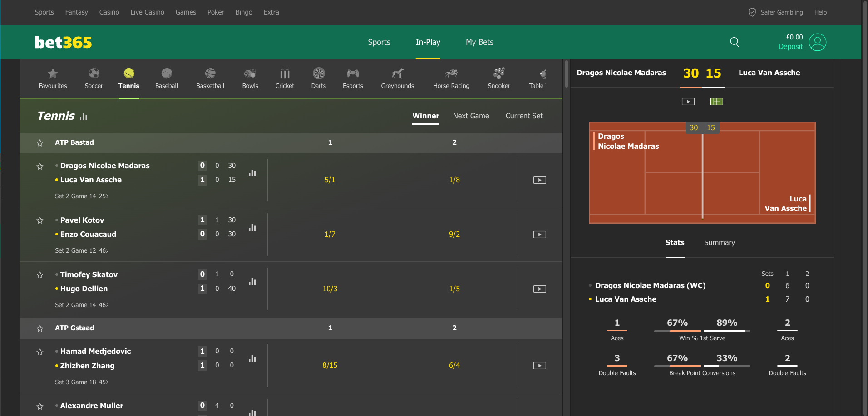868x416 pixels.
Task: Open My Bets
Action: [479, 42]
